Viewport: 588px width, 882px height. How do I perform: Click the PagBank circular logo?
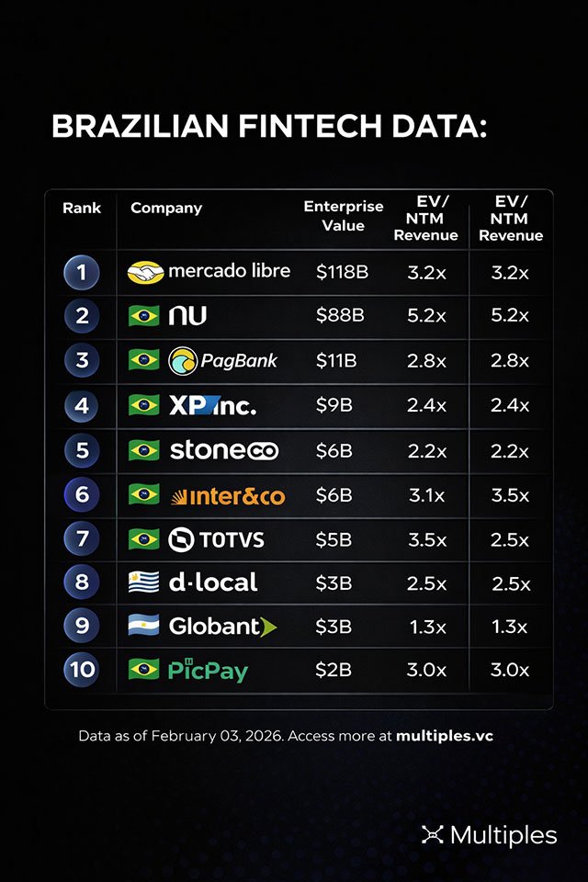pyautogui.click(x=184, y=360)
